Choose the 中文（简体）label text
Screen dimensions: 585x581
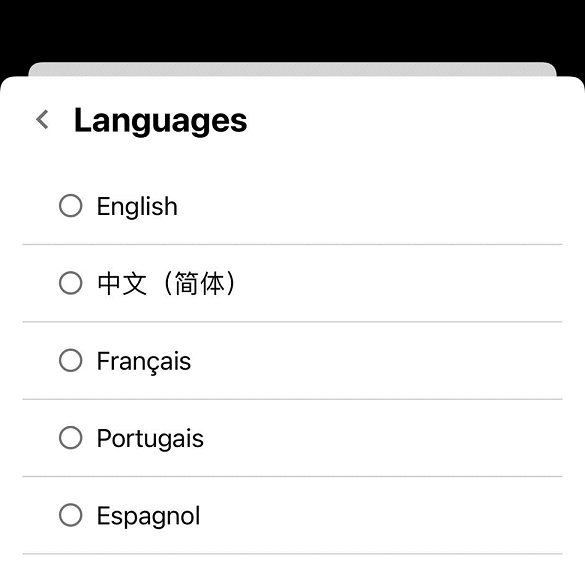click(167, 283)
